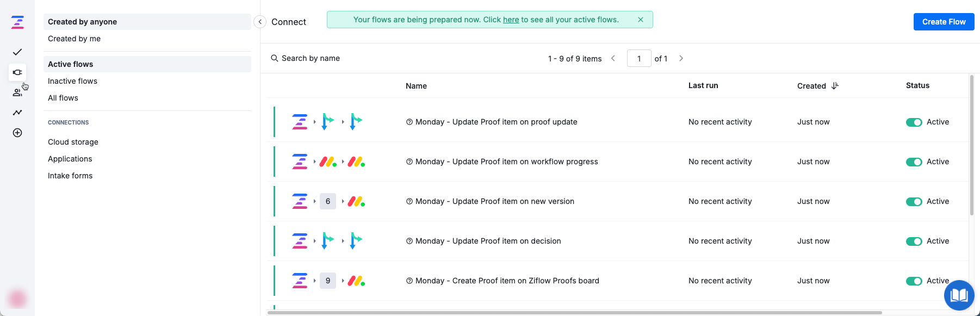
Task: Open the analytics trend icon in sidebar
Action: click(17, 113)
